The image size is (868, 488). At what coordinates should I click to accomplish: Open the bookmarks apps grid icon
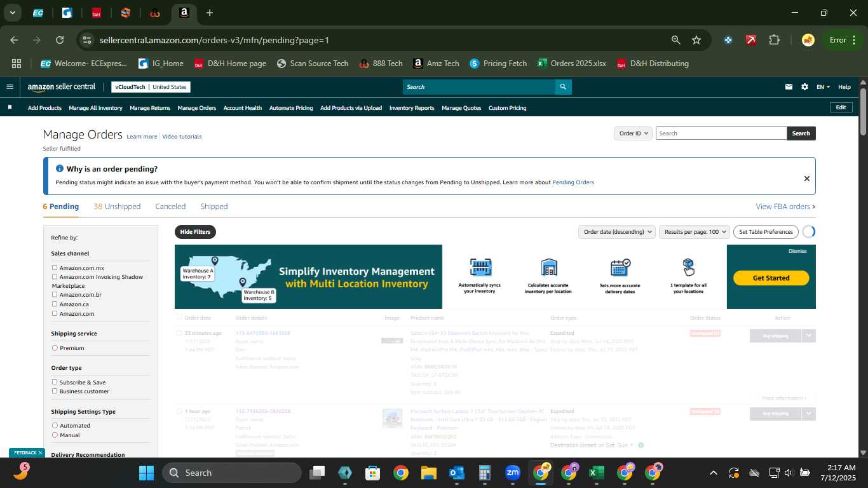pyautogui.click(x=17, y=64)
